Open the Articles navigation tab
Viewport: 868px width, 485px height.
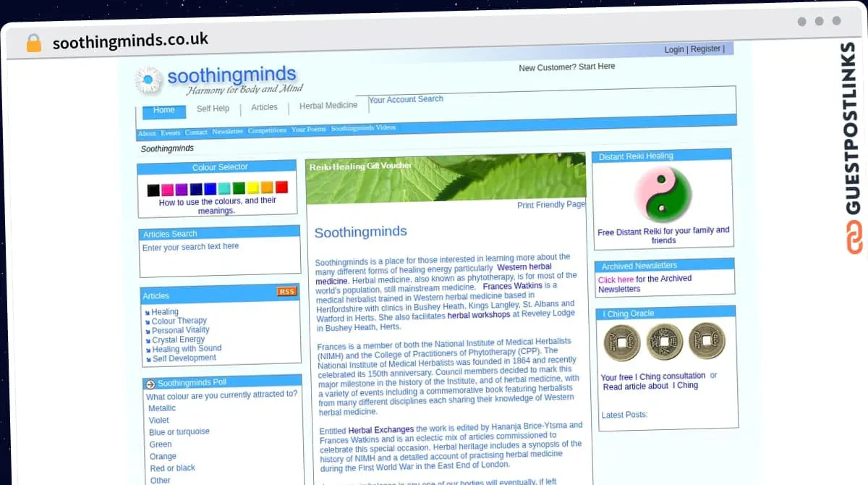[264, 107]
